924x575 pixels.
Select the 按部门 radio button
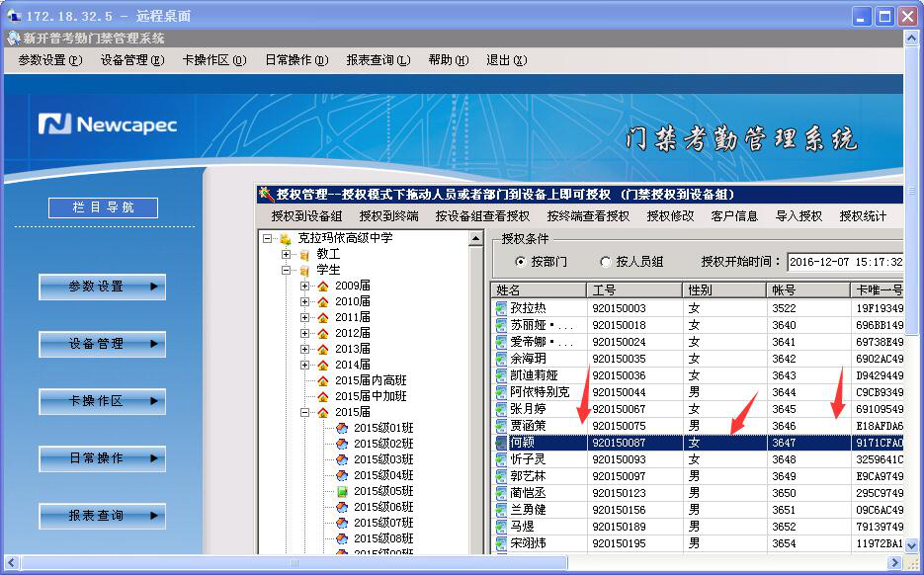click(x=521, y=262)
